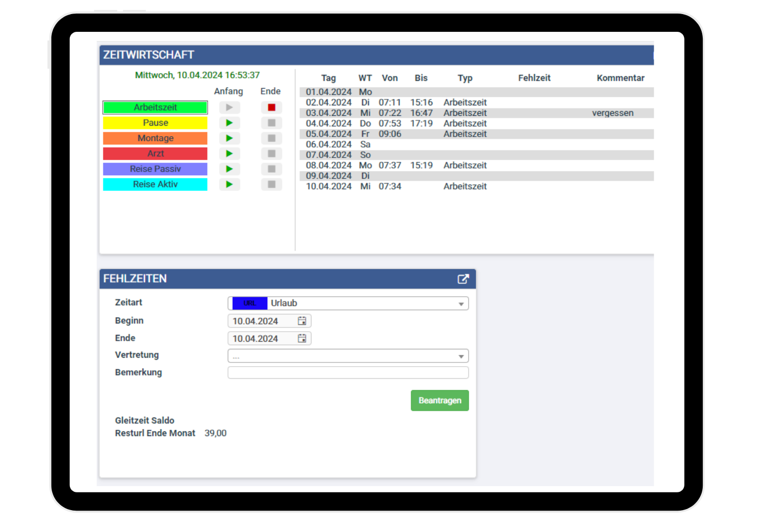
Task: Select the green Arbeitszeit label
Action: click(x=155, y=107)
